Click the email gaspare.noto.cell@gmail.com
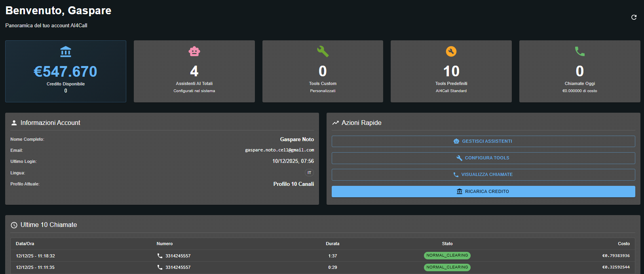 (279, 150)
